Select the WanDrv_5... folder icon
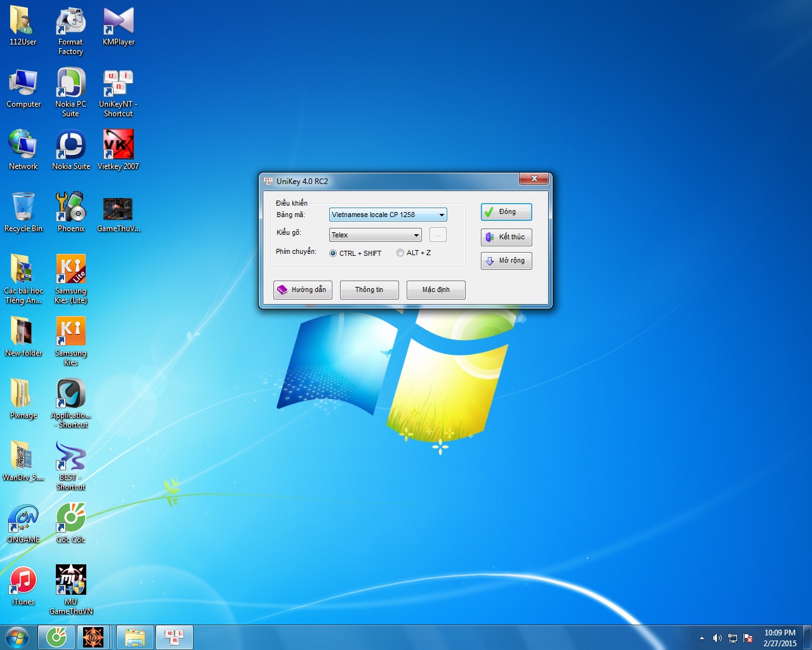Viewport: 812px width, 650px height. point(23,461)
